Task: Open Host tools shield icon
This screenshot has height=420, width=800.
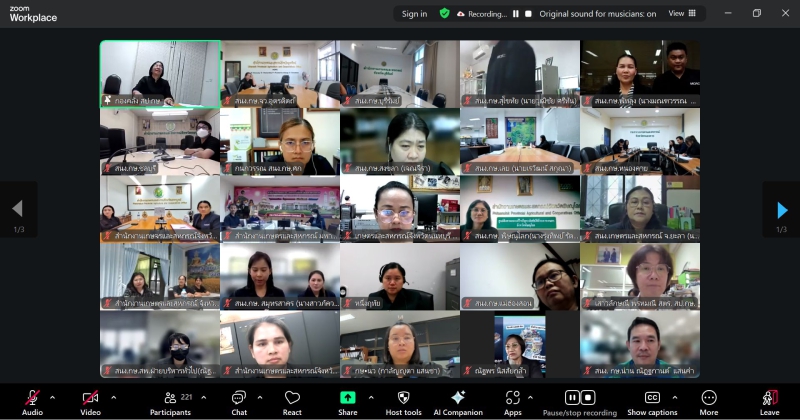Action: (403, 397)
